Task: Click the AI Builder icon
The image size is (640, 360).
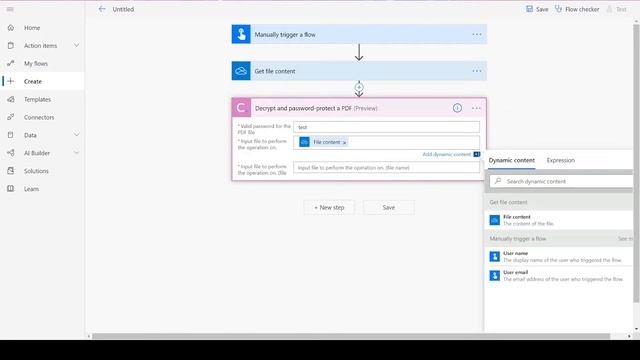Action: pos(11,153)
